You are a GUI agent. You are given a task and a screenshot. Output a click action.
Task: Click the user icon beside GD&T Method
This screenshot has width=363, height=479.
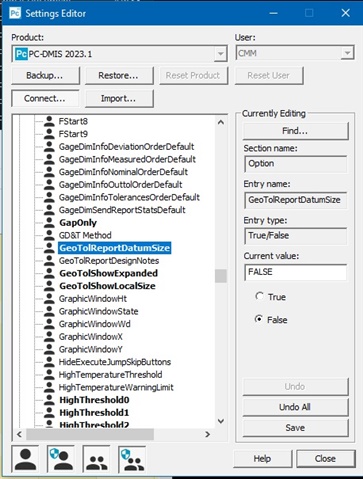(49, 235)
